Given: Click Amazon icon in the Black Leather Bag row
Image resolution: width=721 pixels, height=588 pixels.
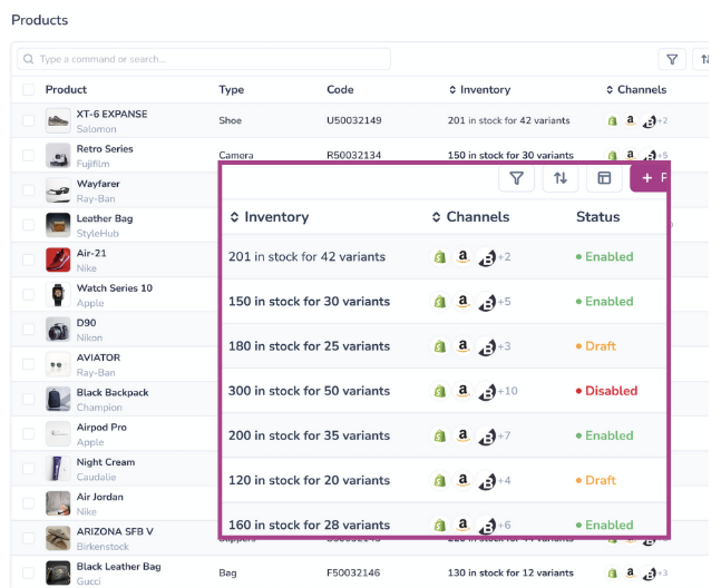Looking at the screenshot, I should 630,572.
